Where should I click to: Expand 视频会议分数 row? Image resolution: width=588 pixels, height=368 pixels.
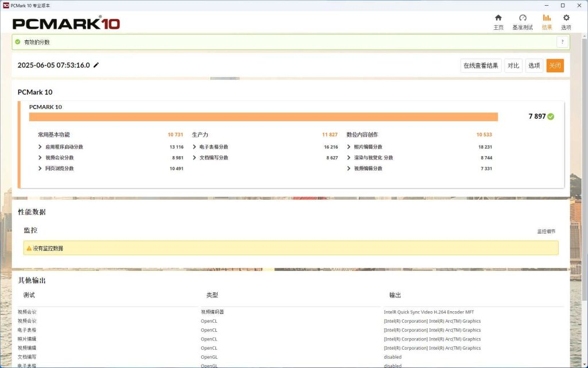coord(110,158)
